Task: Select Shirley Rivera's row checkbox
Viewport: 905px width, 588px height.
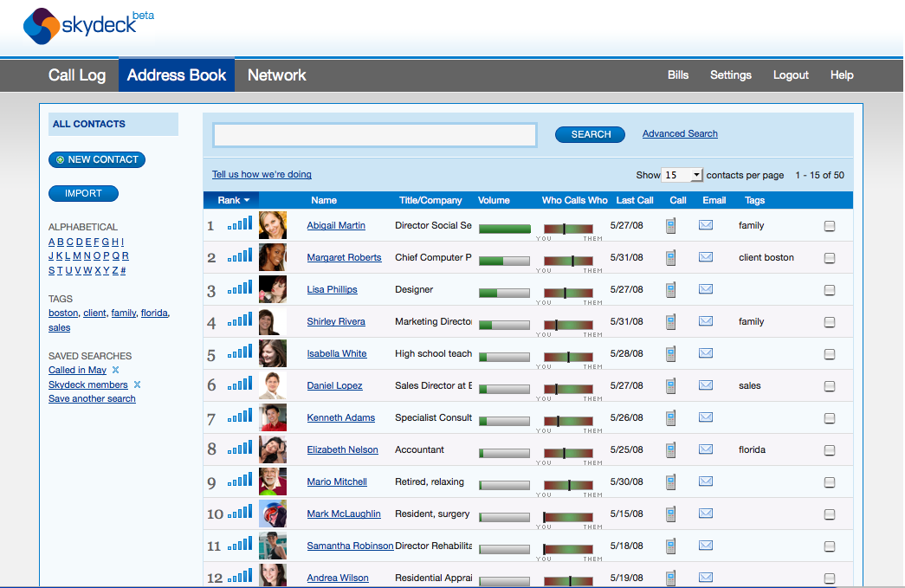Action: pos(830,322)
